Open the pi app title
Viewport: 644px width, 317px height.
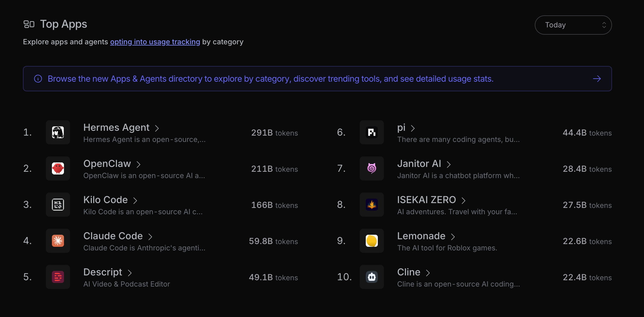[x=401, y=128]
